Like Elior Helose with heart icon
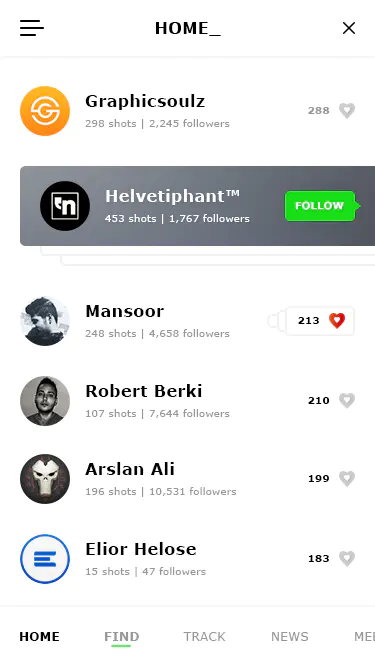This screenshot has height=667, width=375. 347,559
